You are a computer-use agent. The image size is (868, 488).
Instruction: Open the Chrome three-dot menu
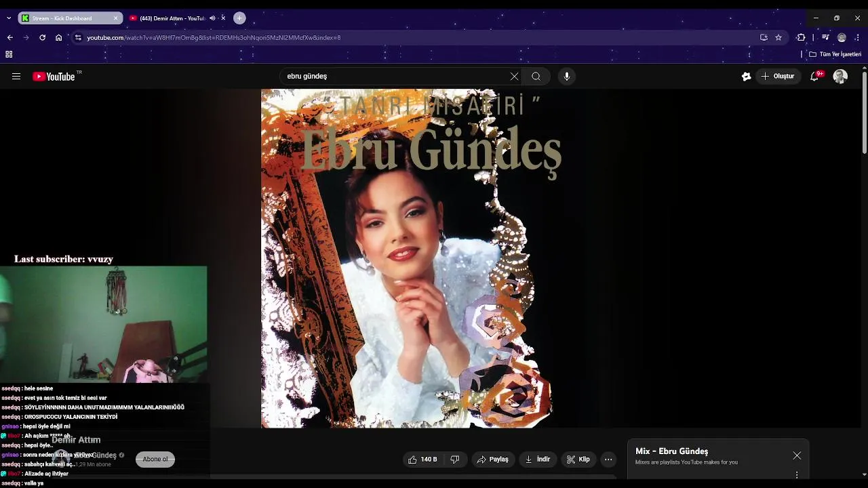point(858,38)
